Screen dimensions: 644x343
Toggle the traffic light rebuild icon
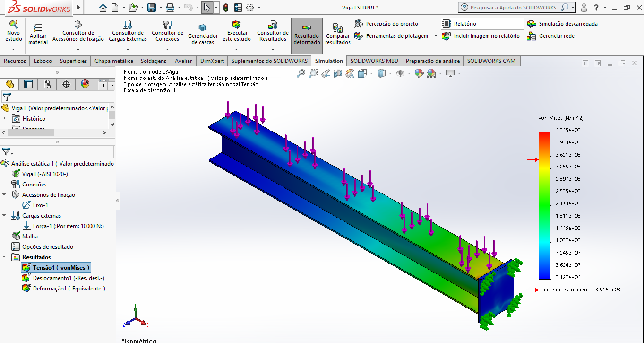coord(226,8)
